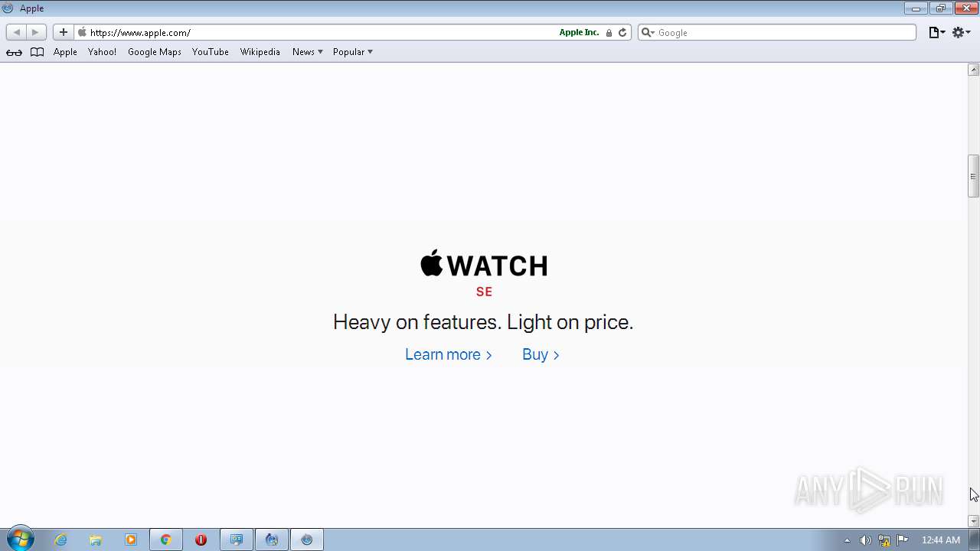The image size is (980, 551).
Task: Click the page scrollbar thumb
Action: coord(974,176)
